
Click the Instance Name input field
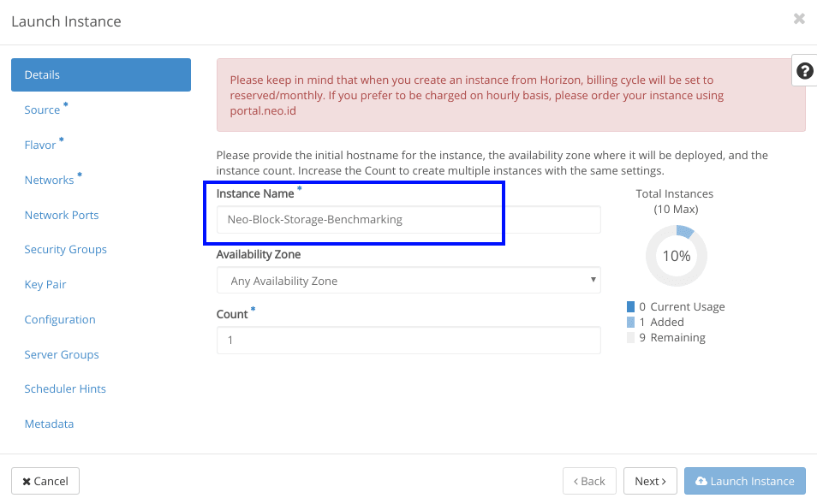[408, 220]
